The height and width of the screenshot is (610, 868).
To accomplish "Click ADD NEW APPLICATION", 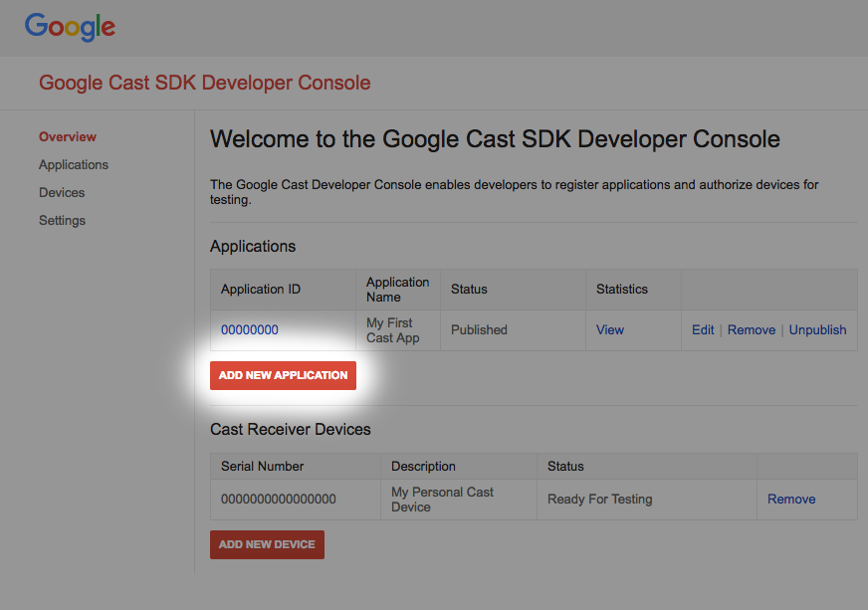I will pyautogui.click(x=283, y=375).
